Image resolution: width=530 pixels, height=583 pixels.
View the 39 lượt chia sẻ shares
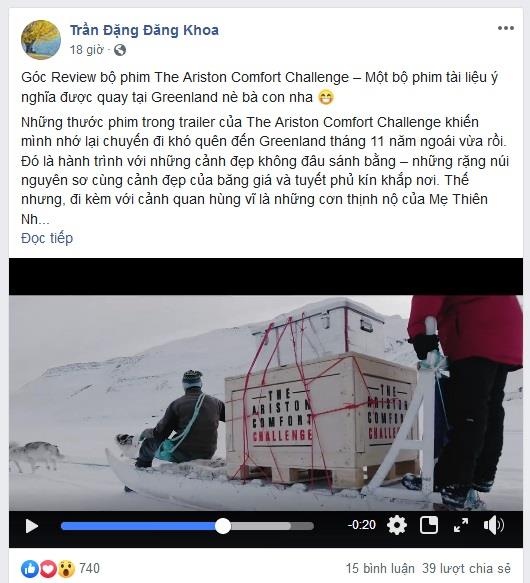tap(466, 568)
